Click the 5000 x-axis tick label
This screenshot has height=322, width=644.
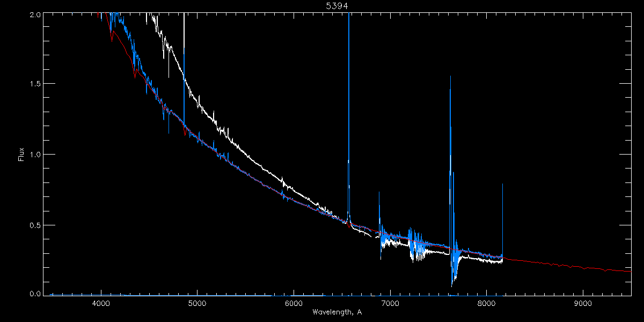pos(197,303)
